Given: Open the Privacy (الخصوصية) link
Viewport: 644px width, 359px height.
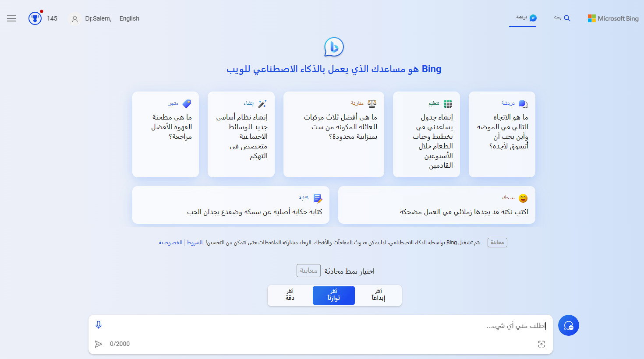Looking at the screenshot, I should (x=170, y=243).
